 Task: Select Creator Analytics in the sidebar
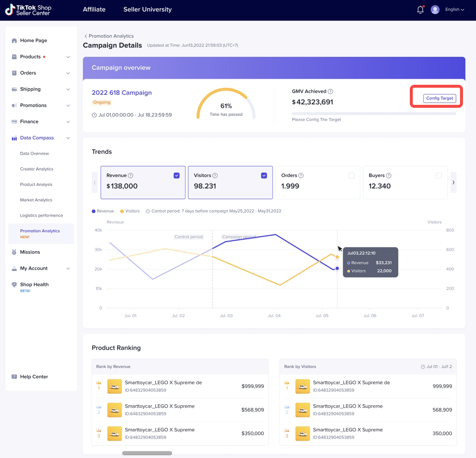[37, 169]
